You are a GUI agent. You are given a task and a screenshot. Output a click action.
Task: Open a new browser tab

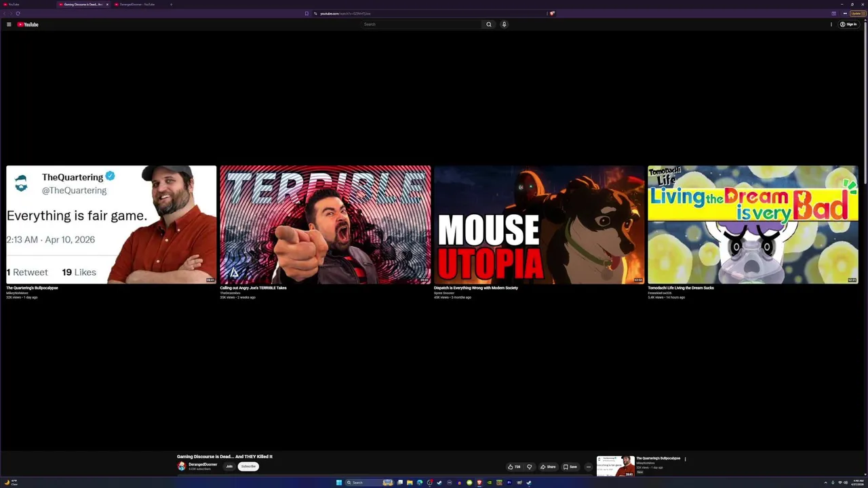(171, 4)
